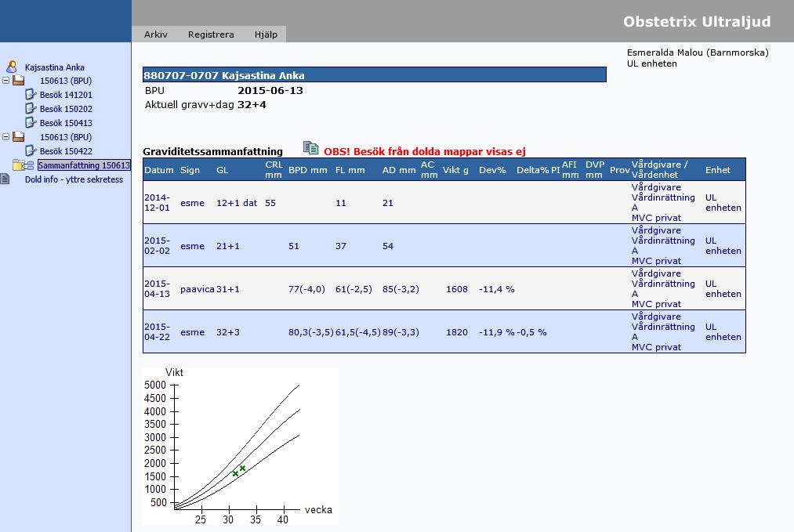Open the visit icon for Besök 150422
Image resolution: width=794 pixels, height=532 pixels.
coord(31,151)
